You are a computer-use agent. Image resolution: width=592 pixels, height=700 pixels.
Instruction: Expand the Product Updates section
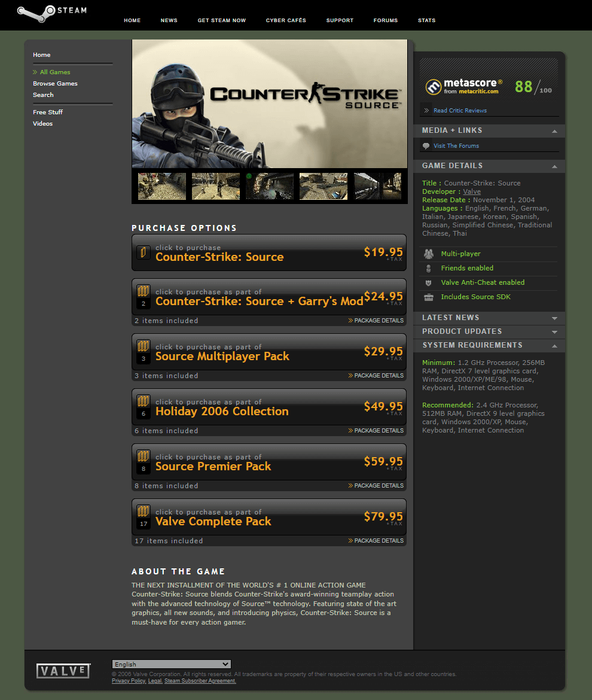[554, 331]
